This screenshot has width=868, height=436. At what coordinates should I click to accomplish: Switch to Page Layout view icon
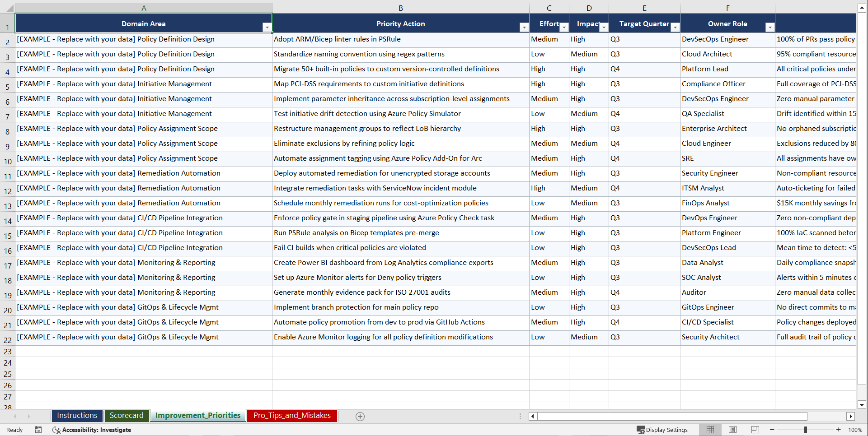pos(732,430)
